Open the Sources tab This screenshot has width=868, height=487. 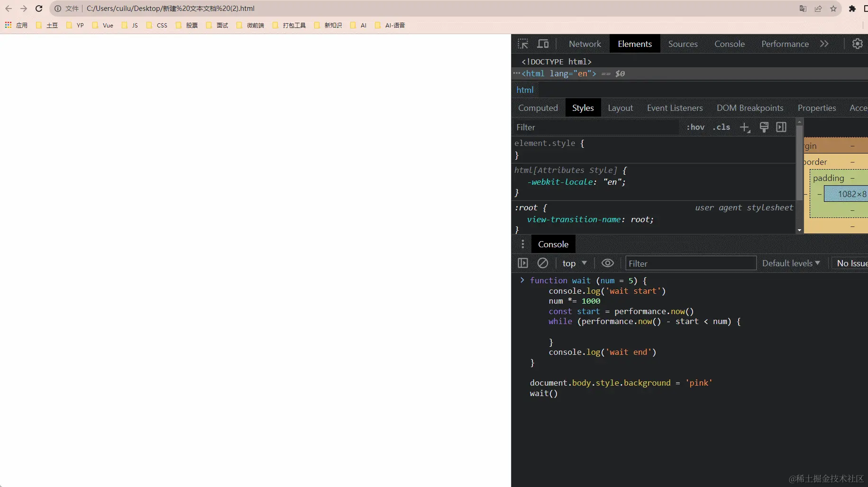click(683, 44)
